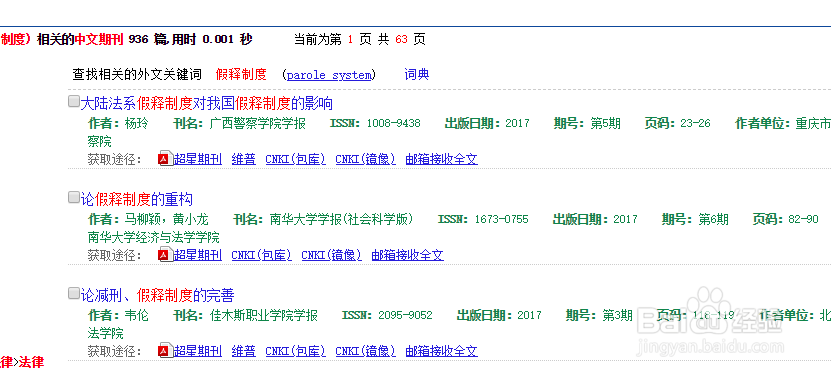
Task: Select the 法律 category text at the bottom left
Action: click(x=31, y=362)
